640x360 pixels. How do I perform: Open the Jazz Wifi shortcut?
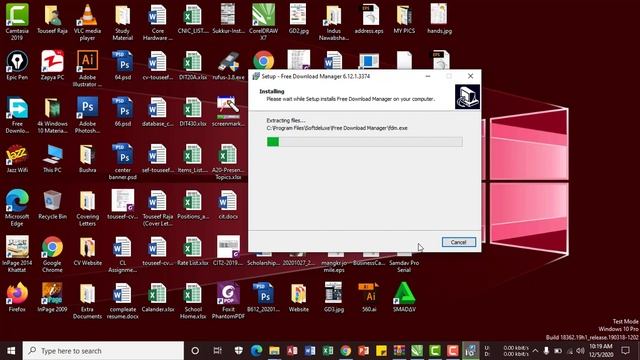click(x=17, y=158)
